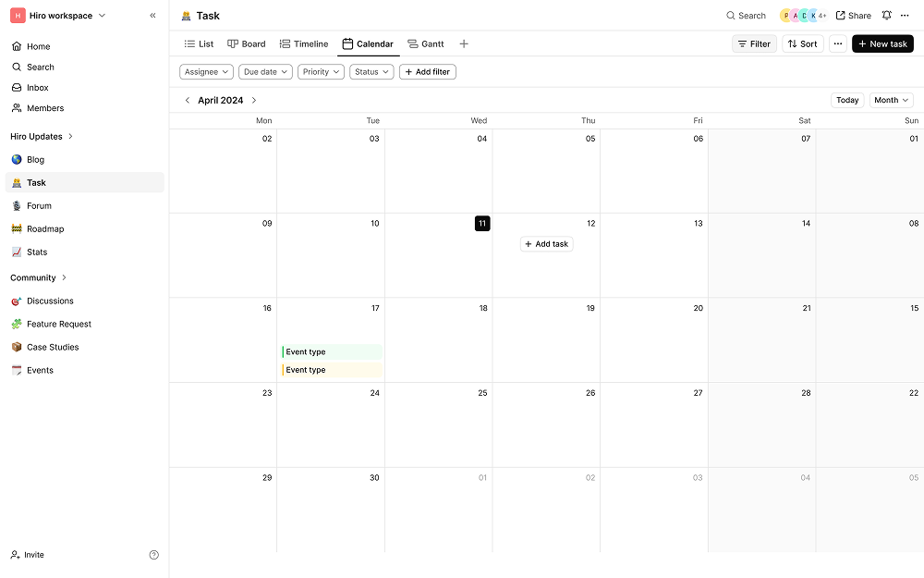Open the member avatars group

click(803, 16)
